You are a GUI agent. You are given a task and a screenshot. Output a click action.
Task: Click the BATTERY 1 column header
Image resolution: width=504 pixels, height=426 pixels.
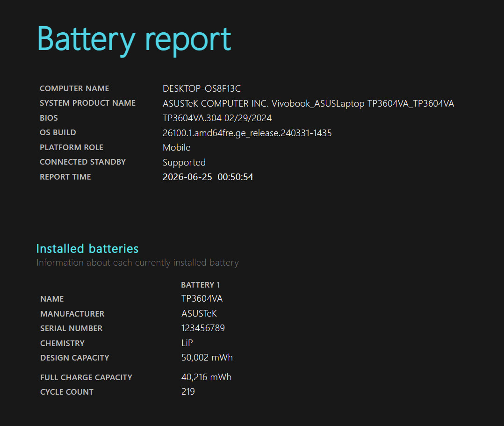point(200,285)
